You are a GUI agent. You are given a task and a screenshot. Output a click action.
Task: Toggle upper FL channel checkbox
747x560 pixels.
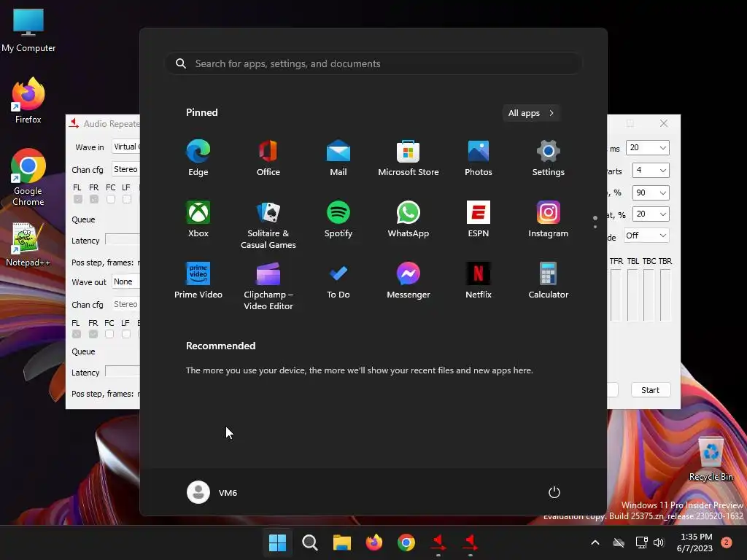(78, 199)
